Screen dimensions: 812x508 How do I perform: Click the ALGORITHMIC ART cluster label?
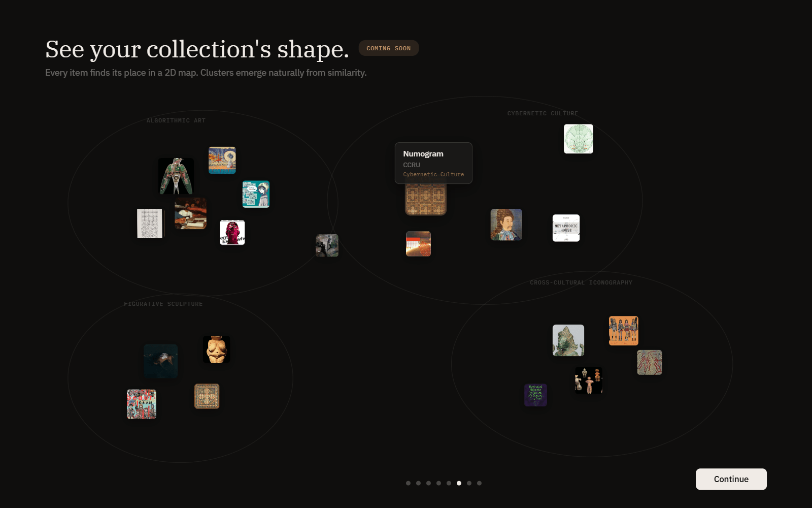(176, 120)
